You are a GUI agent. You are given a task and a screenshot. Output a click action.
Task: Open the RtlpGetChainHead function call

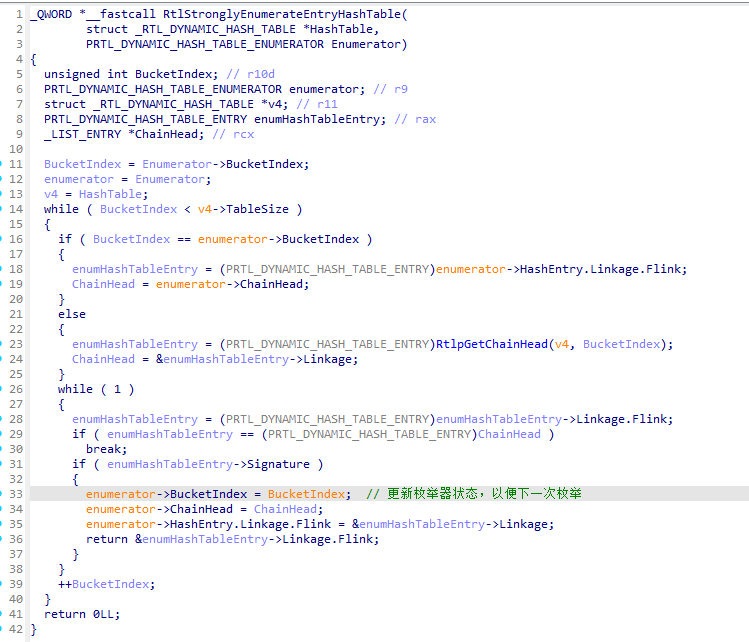click(x=492, y=344)
